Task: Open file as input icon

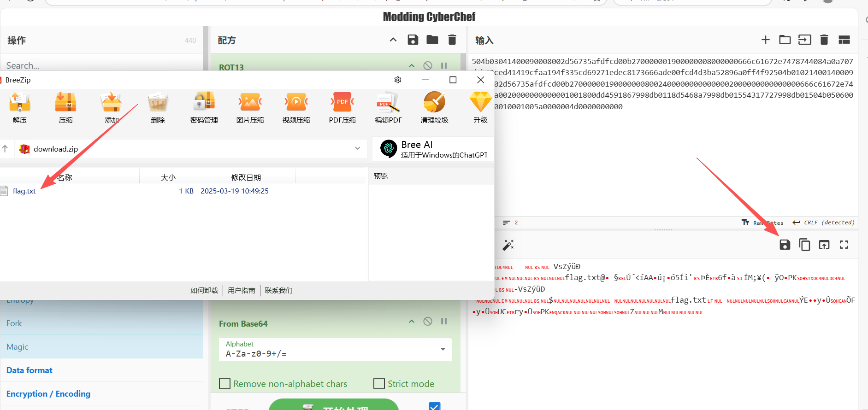Action: 805,40
